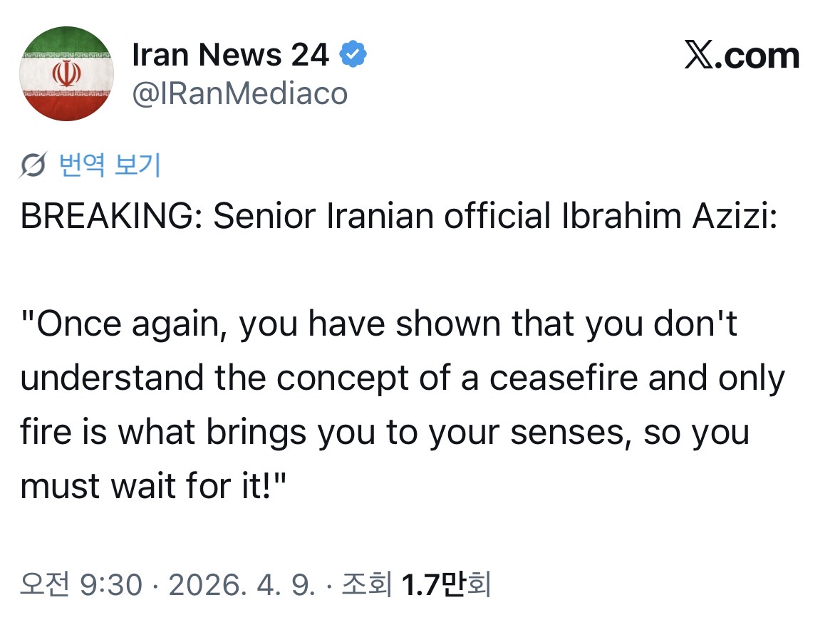Click the blue verified checkmark badge

tap(353, 55)
